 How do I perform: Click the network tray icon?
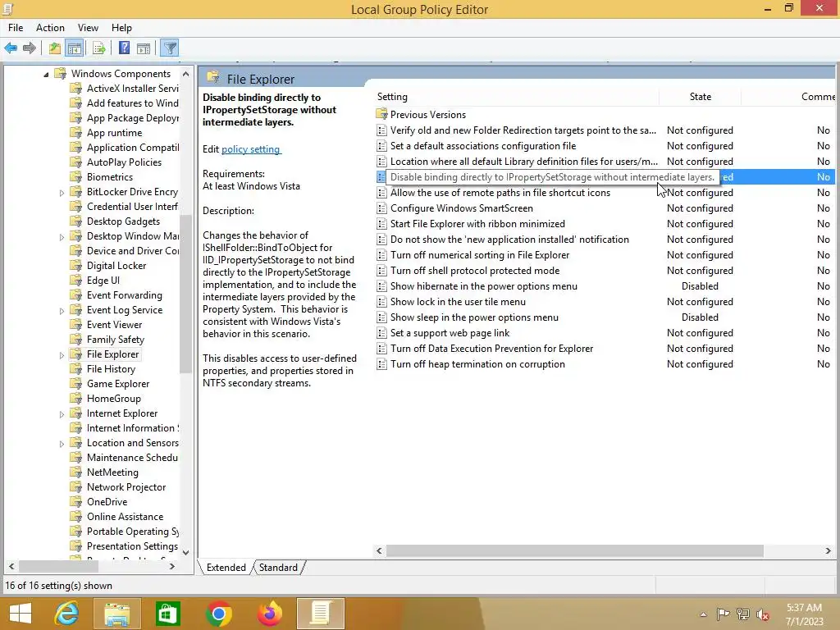click(x=743, y=614)
